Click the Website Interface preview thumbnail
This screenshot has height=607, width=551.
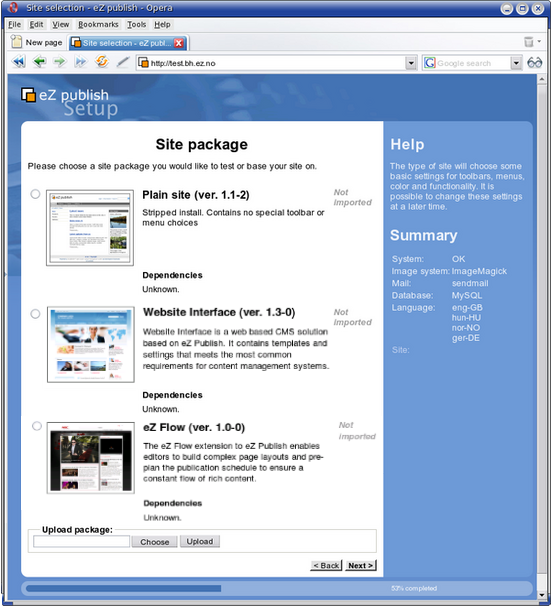coord(91,345)
